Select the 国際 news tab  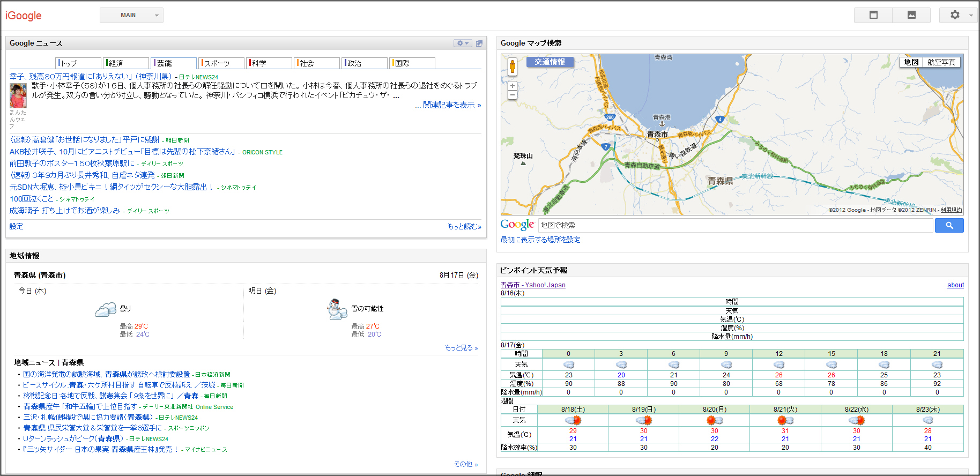click(x=412, y=63)
